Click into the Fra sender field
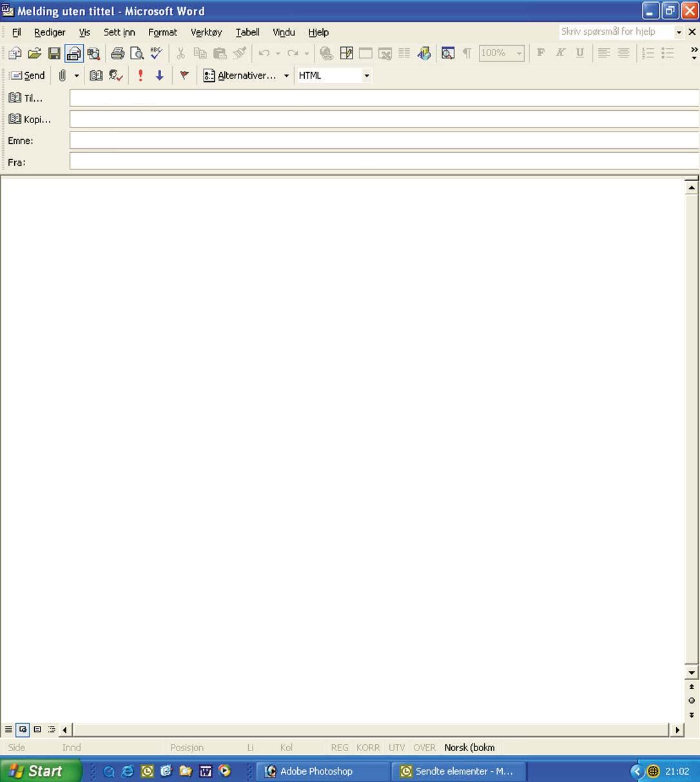Image resolution: width=700 pixels, height=782 pixels. pyautogui.click(x=385, y=162)
